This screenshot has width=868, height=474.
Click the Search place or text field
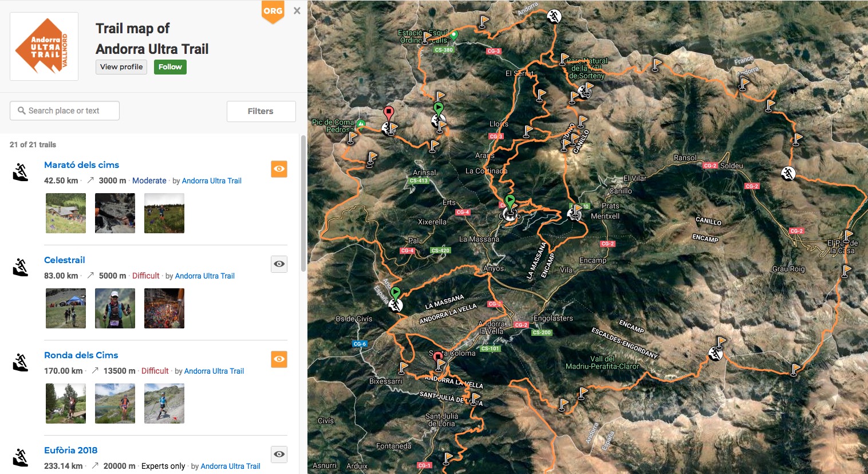[65, 111]
